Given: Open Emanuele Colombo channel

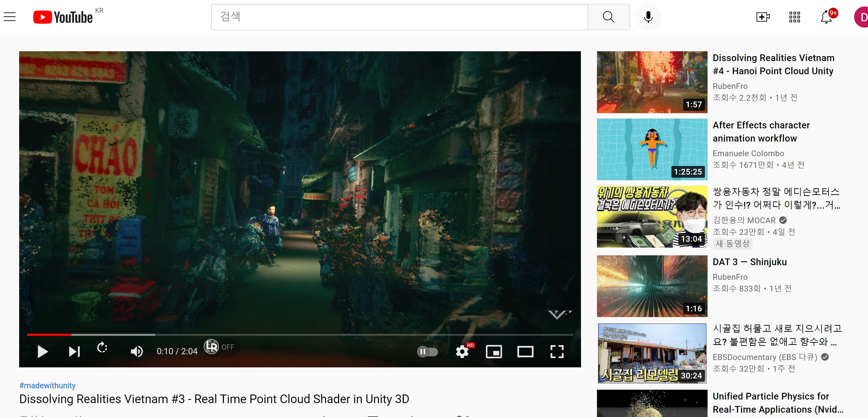Looking at the screenshot, I should click(748, 153).
